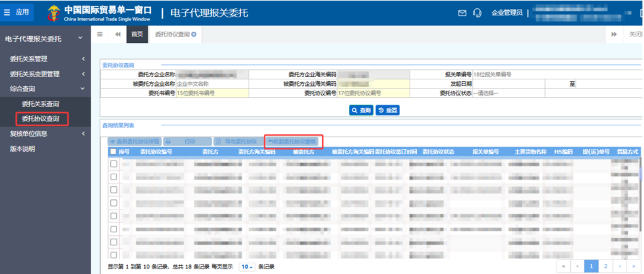
Task: Switch to the 首页 tab
Action: [137, 35]
